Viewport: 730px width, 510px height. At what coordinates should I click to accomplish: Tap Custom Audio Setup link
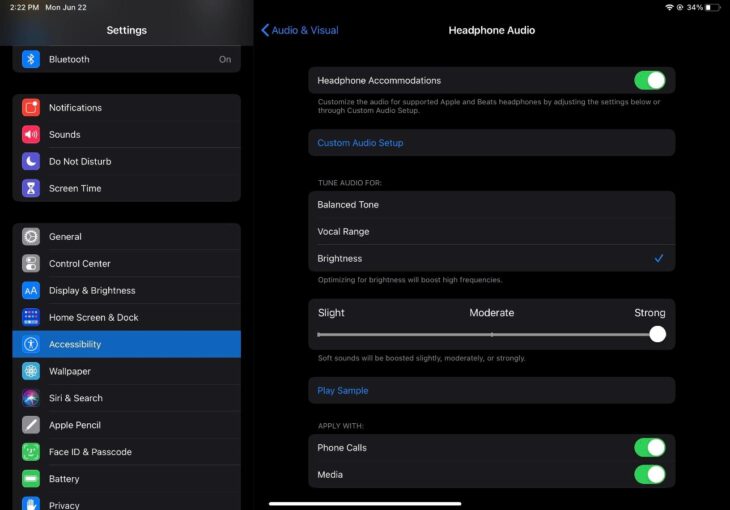(x=360, y=143)
